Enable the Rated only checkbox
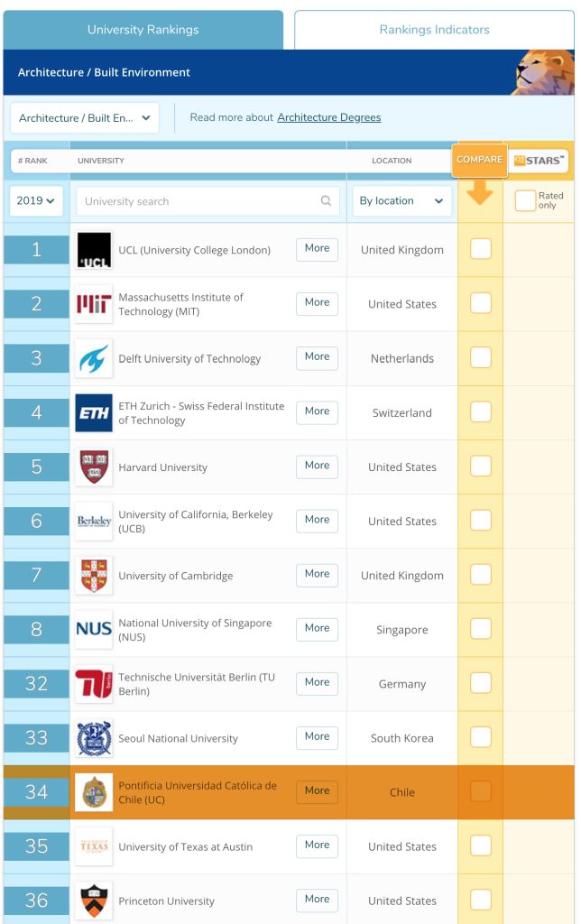The height and width of the screenshot is (924, 581). coord(525,201)
